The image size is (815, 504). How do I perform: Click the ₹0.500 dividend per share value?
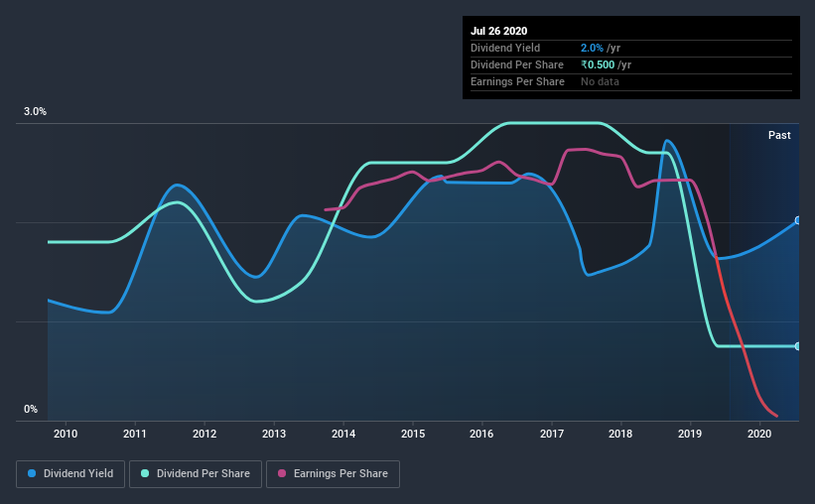598,64
